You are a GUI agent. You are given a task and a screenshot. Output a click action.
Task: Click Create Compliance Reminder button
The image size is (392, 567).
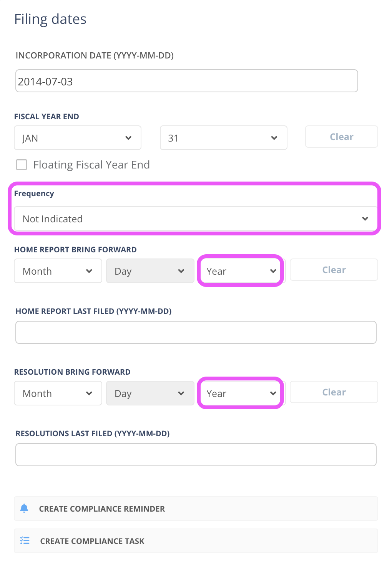[196, 509]
